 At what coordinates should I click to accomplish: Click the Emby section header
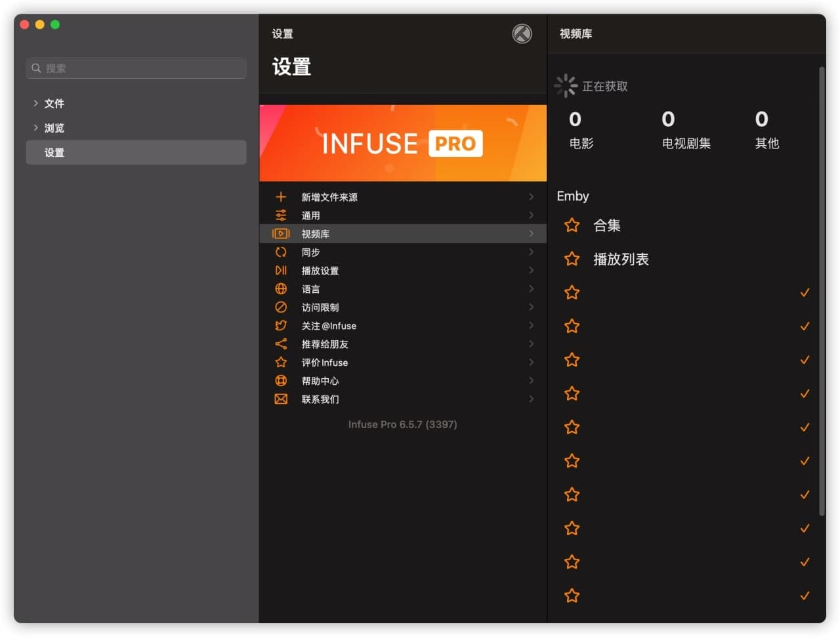click(x=573, y=196)
